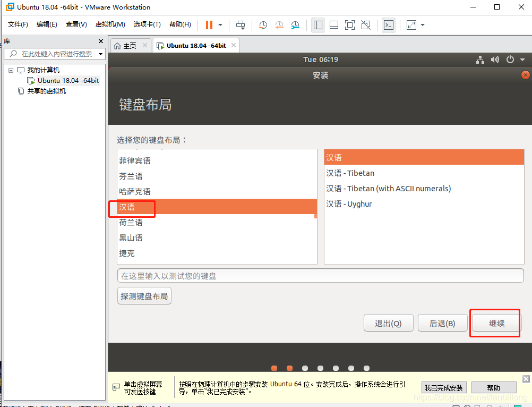Click the 后退(B) button
The width and height of the screenshot is (532, 407).
pyautogui.click(x=442, y=323)
